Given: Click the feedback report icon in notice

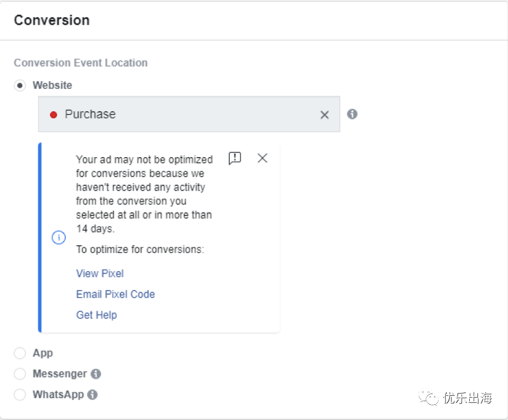Looking at the screenshot, I should coord(235,158).
